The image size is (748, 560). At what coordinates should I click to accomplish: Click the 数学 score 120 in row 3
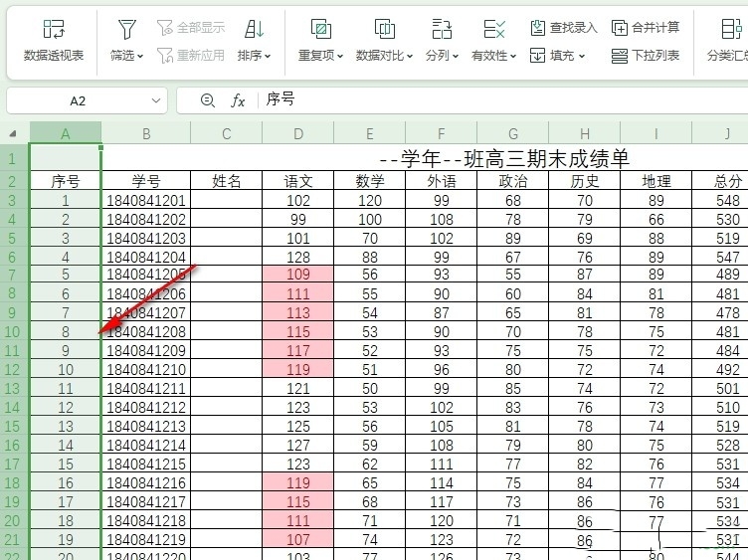click(x=370, y=200)
